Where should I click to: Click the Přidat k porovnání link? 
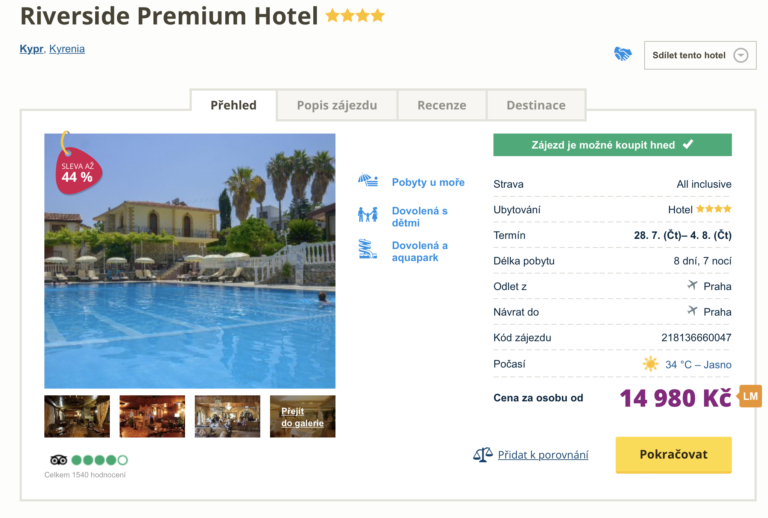pyautogui.click(x=542, y=455)
